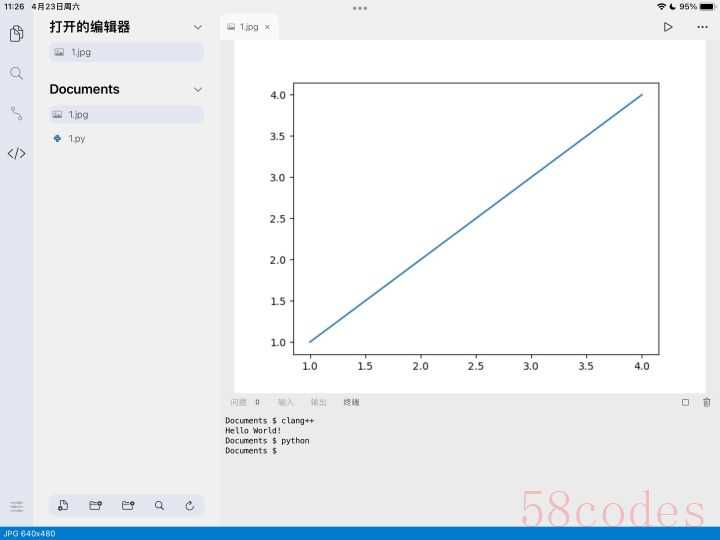The width and height of the screenshot is (720, 540).
Task: Collapse the Documents section
Action: pos(197,89)
